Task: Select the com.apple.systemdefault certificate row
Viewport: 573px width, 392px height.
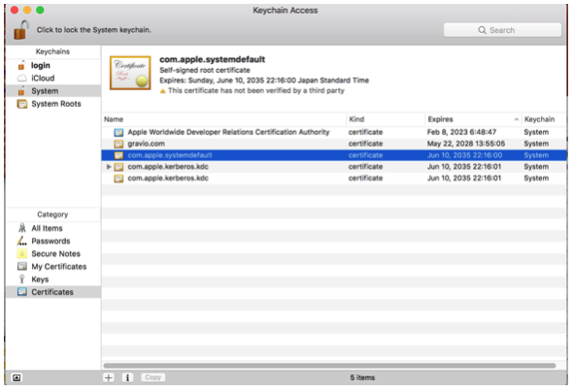Action: 334,155
